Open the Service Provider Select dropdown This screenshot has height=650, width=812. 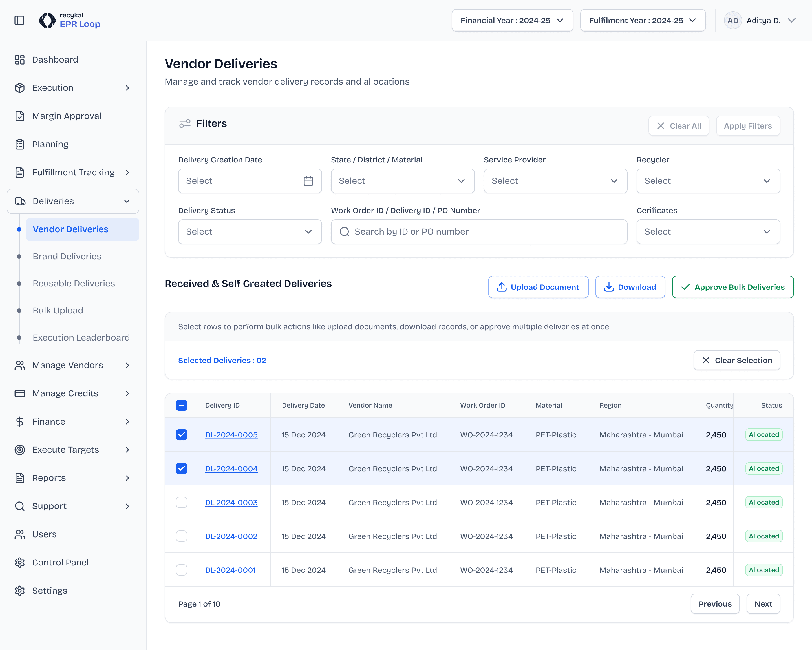tap(555, 181)
